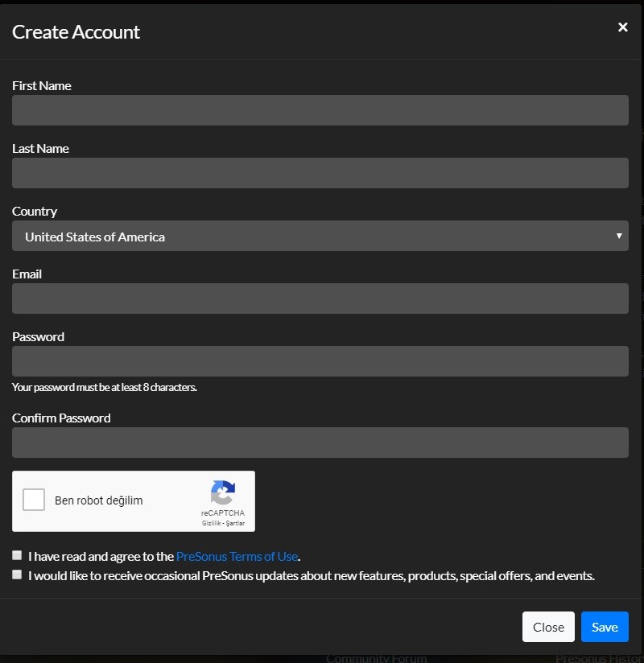Select the Email text box

320,299
